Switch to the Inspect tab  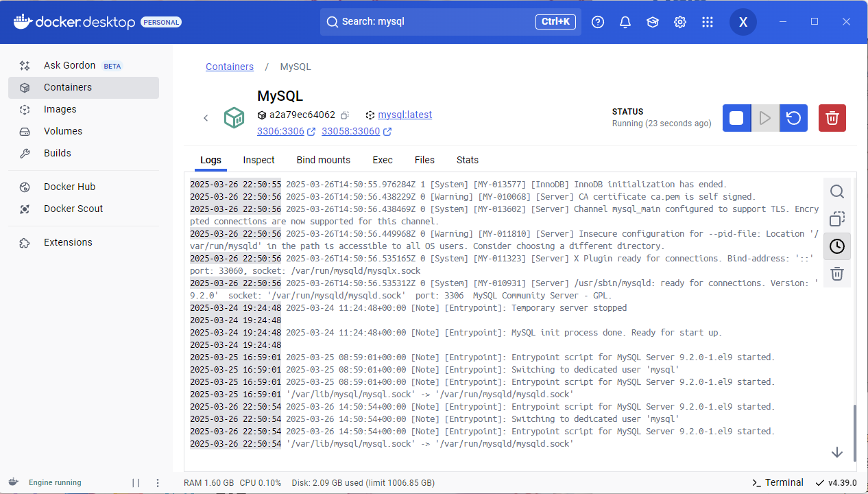click(x=258, y=160)
